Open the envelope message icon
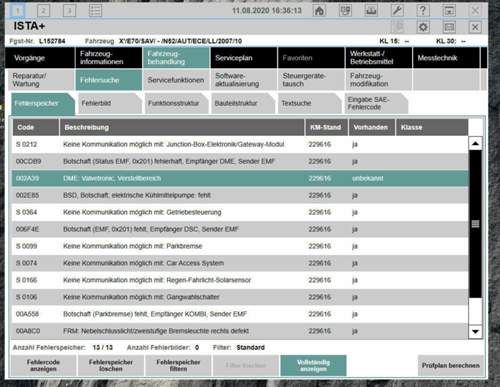The image size is (500, 387). (449, 27)
